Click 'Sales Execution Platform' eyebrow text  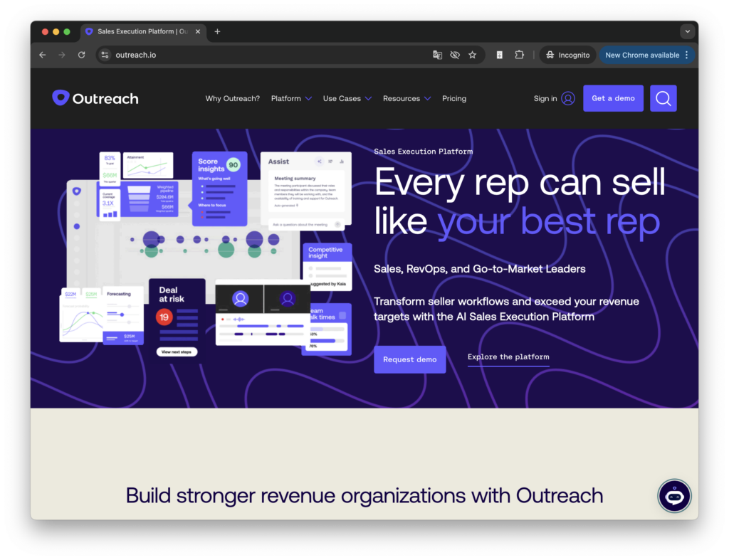(423, 152)
